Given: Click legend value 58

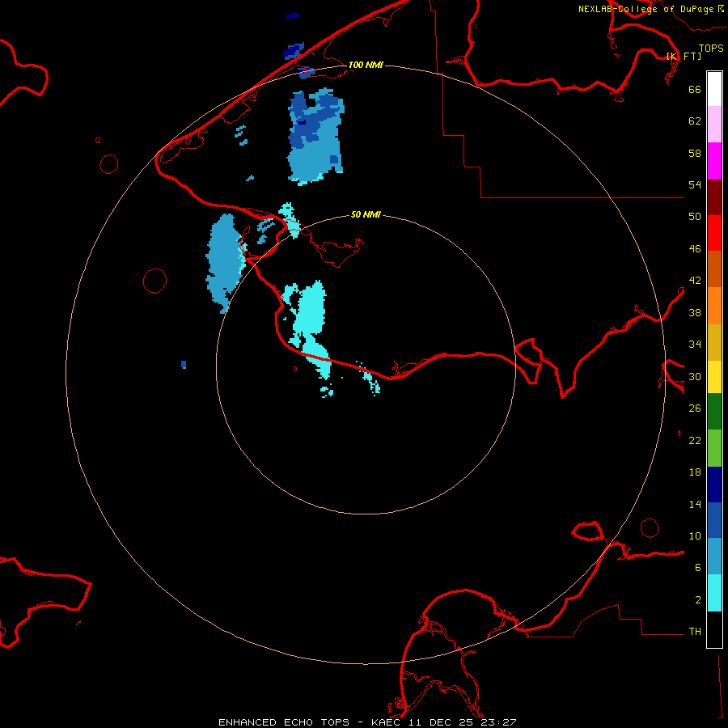Looking at the screenshot, I should pyautogui.click(x=695, y=153).
